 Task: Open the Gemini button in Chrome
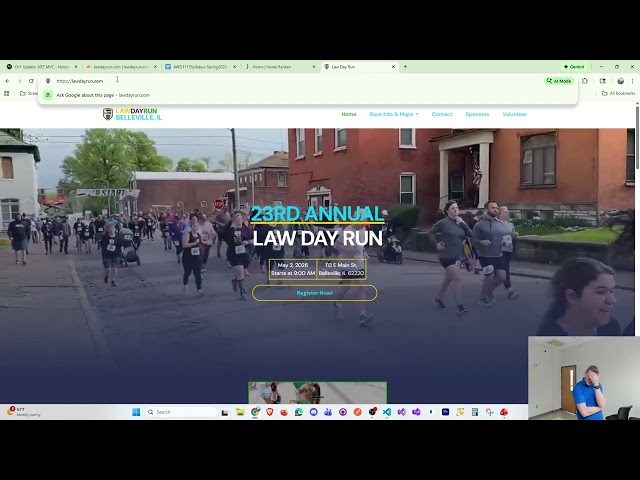[x=574, y=67]
